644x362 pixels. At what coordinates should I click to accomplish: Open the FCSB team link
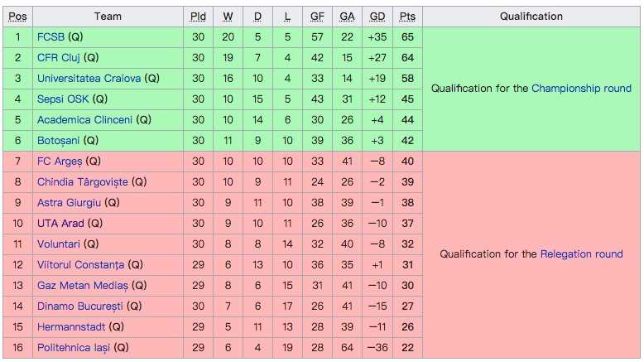pyautogui.click(x=50, y=37)
